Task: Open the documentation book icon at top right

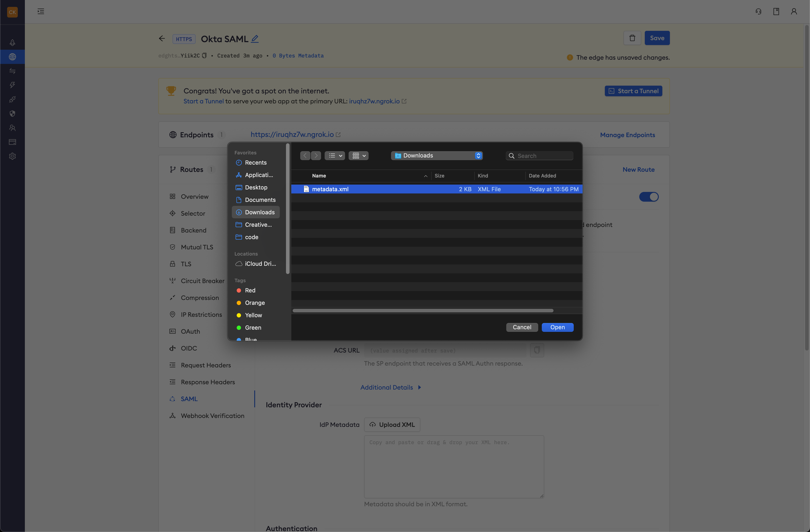Action: (776, 11)
